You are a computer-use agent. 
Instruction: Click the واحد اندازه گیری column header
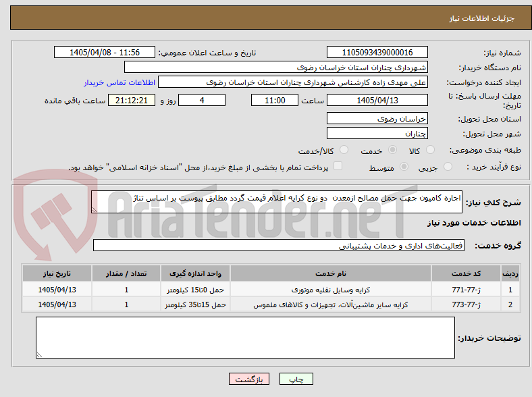tap(195, 273)
